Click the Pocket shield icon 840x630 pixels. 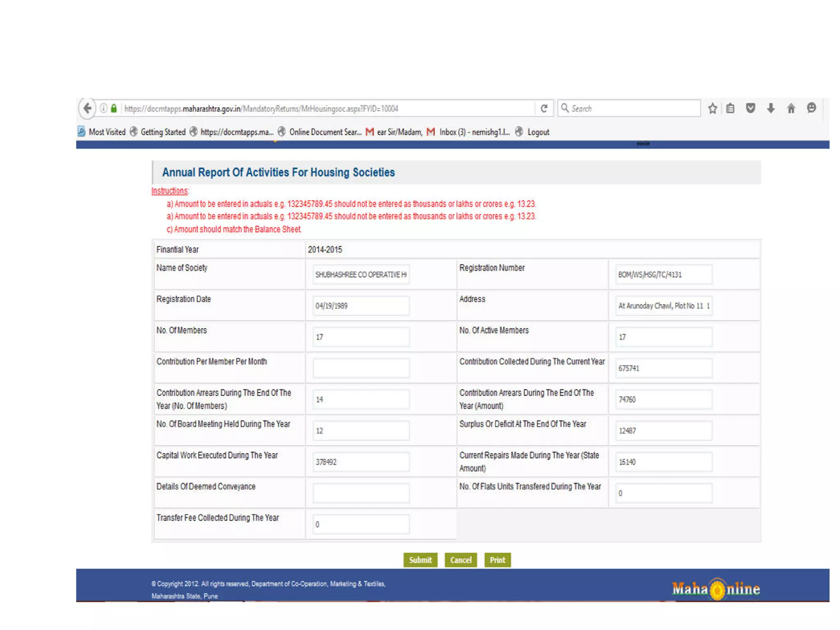(x=750, y=108)
